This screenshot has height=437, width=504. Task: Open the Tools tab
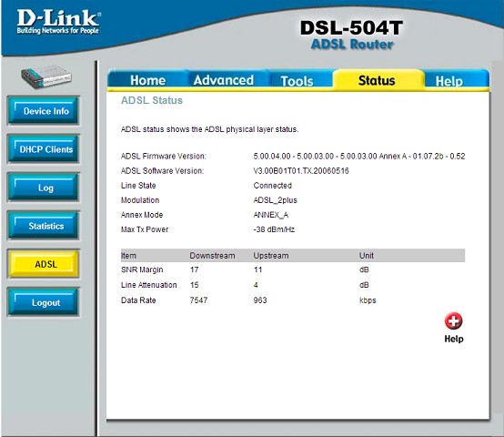pos(297,81)
